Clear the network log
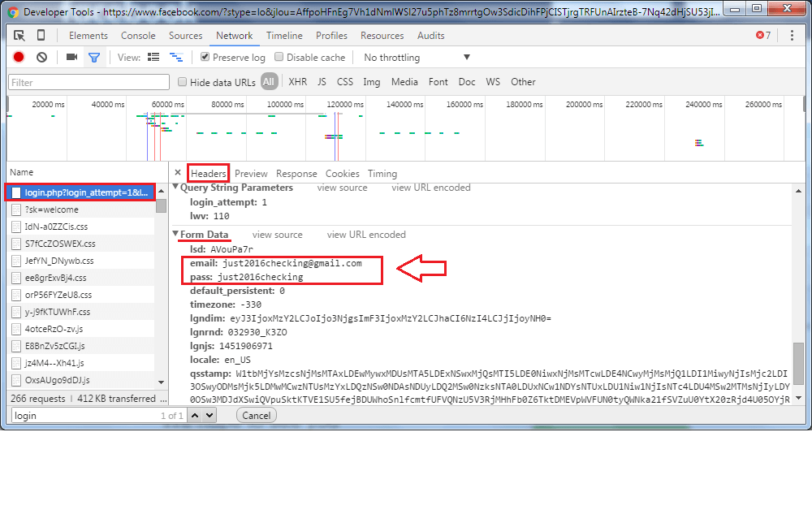Image resolution: width=812 pixels, height=514 pixels. (42, 57)
